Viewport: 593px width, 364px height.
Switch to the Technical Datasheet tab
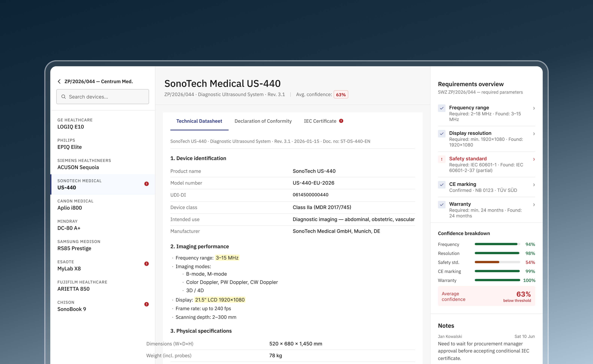199,121
